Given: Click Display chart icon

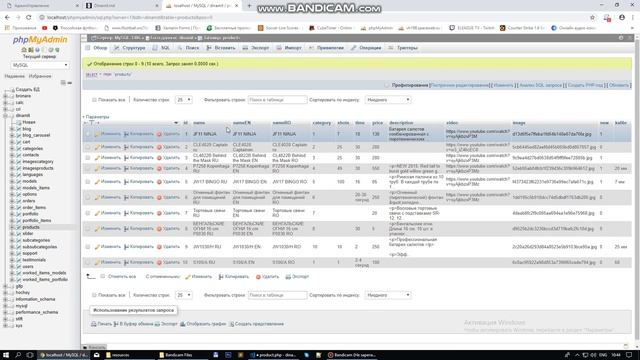Looking at the screenshot, I should coord(183,324).
